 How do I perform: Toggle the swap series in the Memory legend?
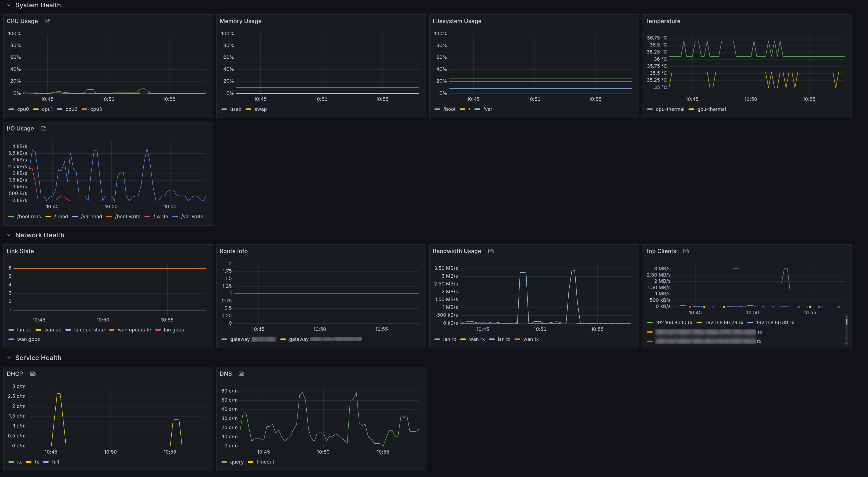click(x=260, y=109)
